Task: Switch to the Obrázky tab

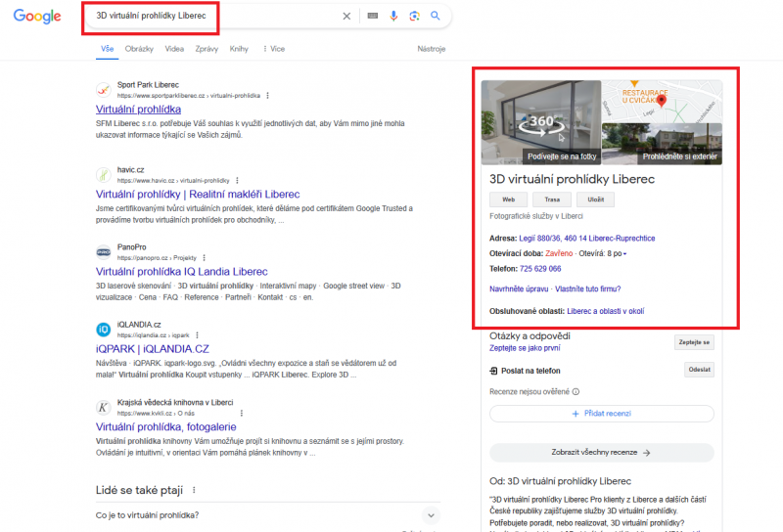Action: [x=139, y=49]
